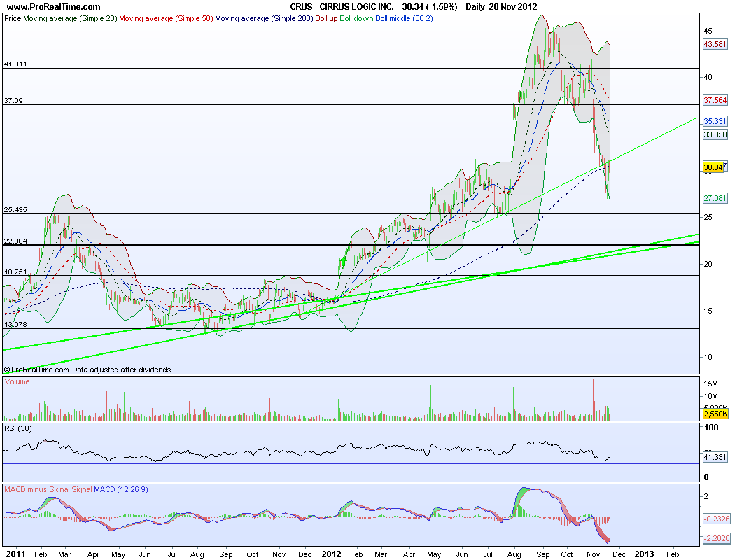Click the 27.081 Bollinger lower value tag

click(715, 198)
